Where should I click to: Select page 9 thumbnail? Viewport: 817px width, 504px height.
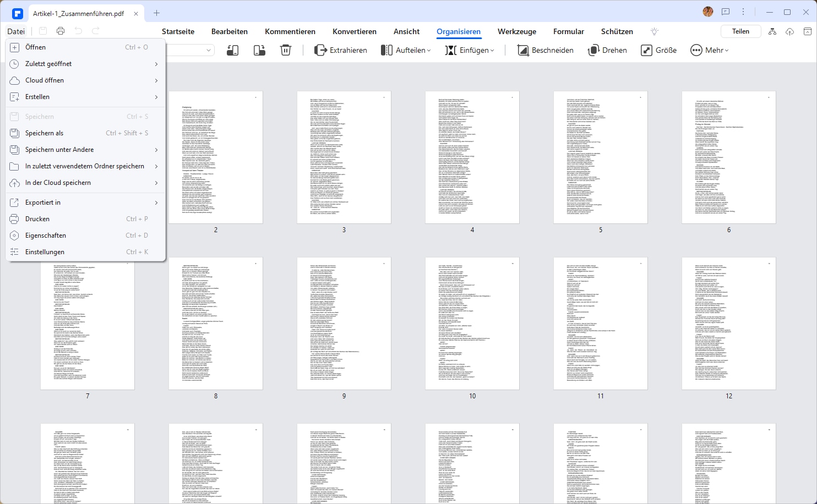click(x=344, y=324)
